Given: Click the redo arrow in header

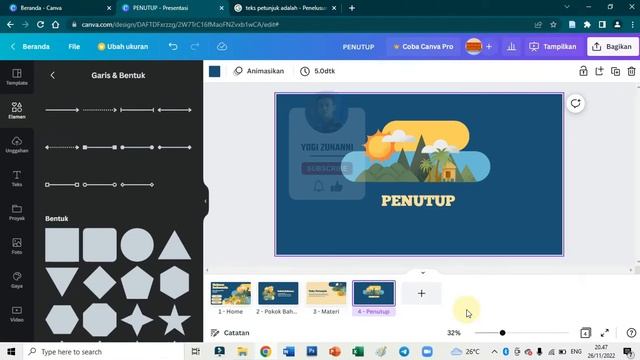Looking at the screenshot, I should [x=195, y=47].
